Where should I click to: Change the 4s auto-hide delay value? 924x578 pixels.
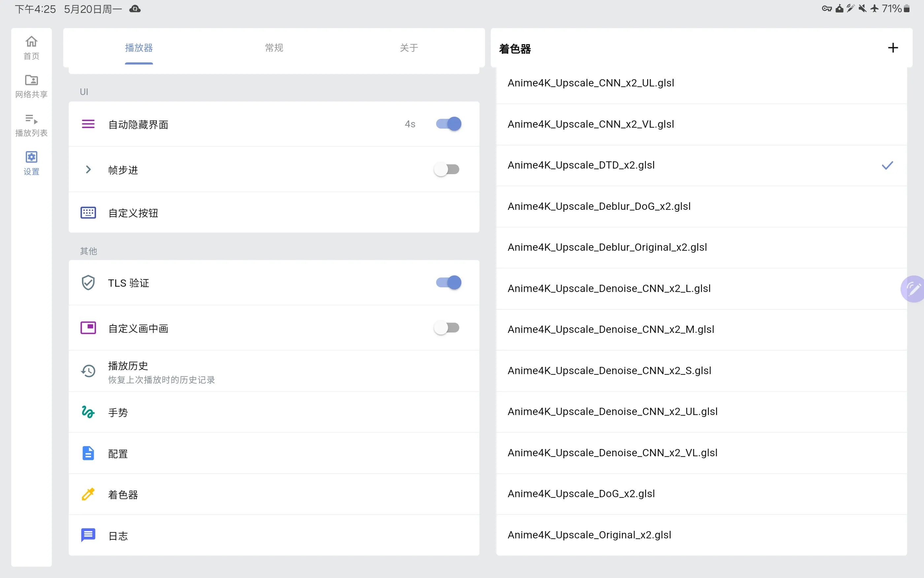point(410,124)
